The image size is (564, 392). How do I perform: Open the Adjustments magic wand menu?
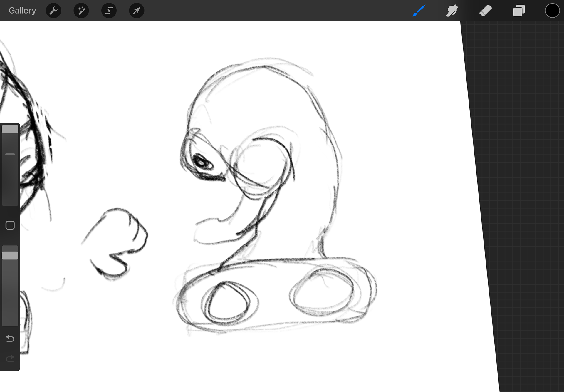(x=81, y=11)
